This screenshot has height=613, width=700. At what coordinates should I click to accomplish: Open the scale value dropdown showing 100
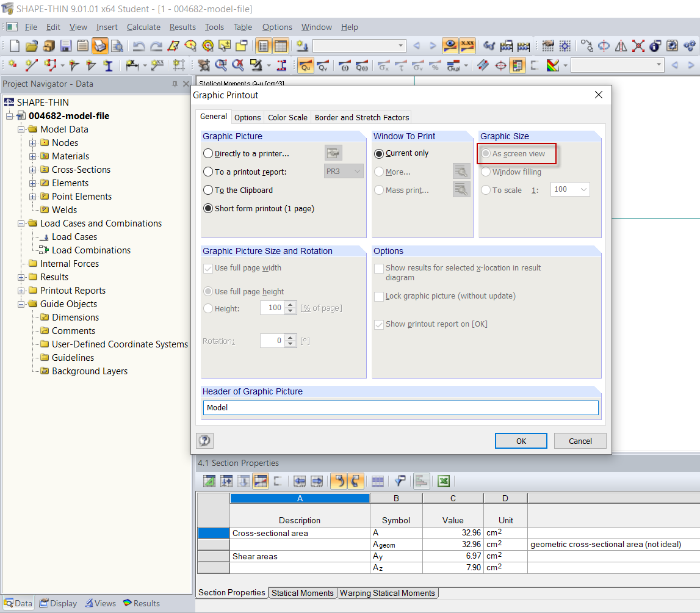(583, 190)
